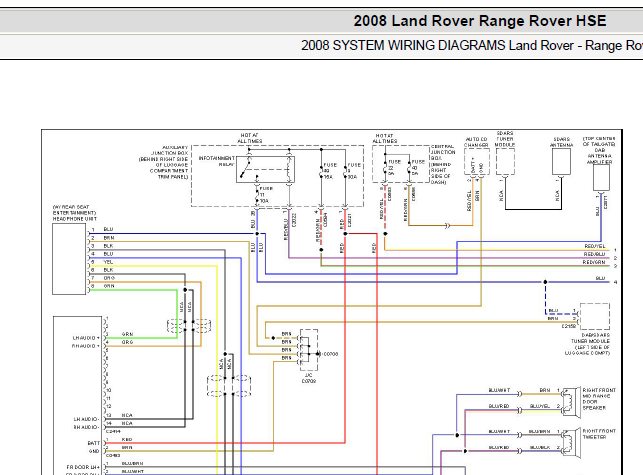Click the 'SDARS ANTENNA' label
This screenshot has height=475, width=643.
click(561, 142)
